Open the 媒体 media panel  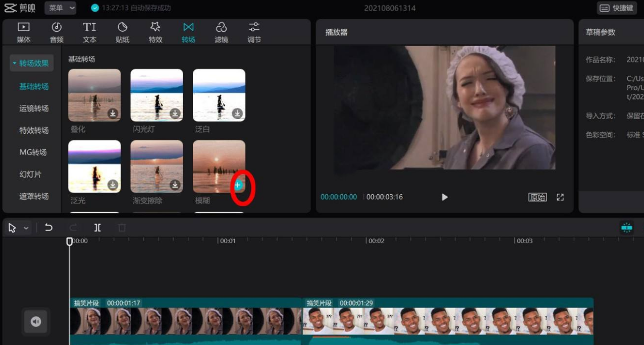coord(24,32)
